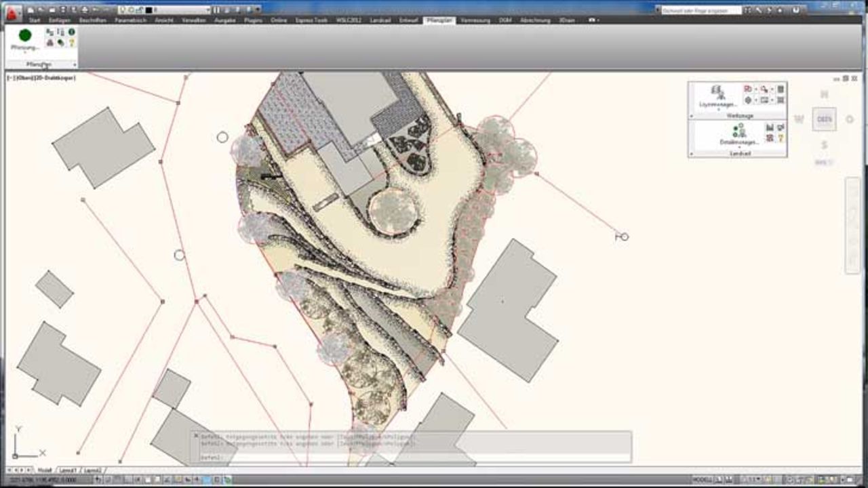Switch to the Layout1 tab

pyautogui.click(x=68, y=470)
